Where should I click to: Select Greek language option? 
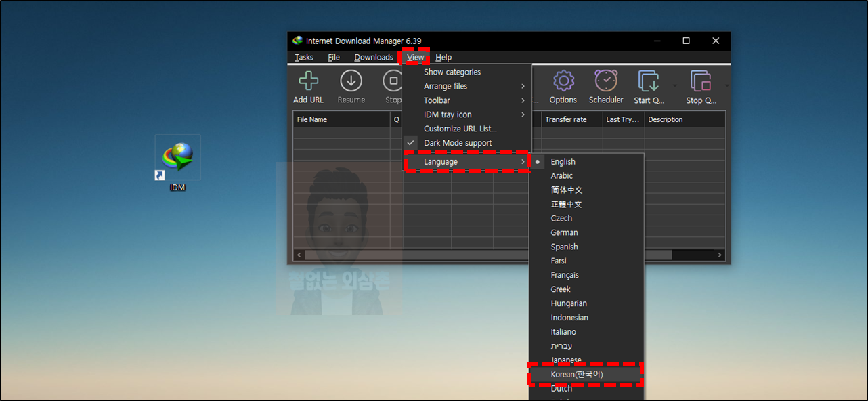(x=586, y=289)
